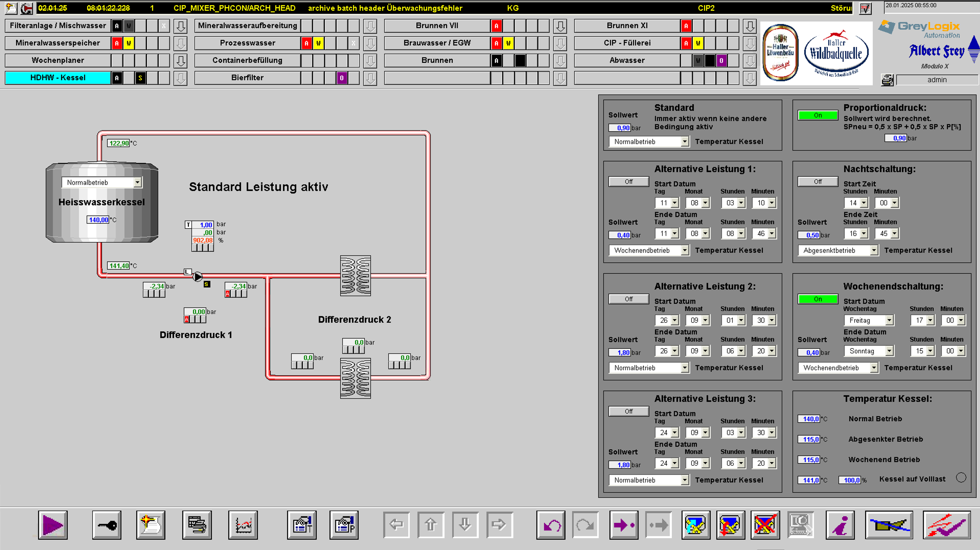Switch to the Bierfilter section
The width and height of the screenshot is (980, 550).
[x=247, y=78]
